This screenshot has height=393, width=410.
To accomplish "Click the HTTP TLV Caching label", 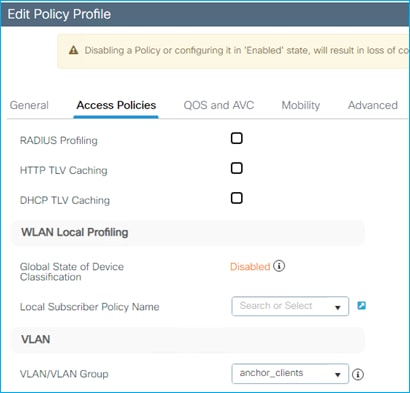I will (64, 170).
